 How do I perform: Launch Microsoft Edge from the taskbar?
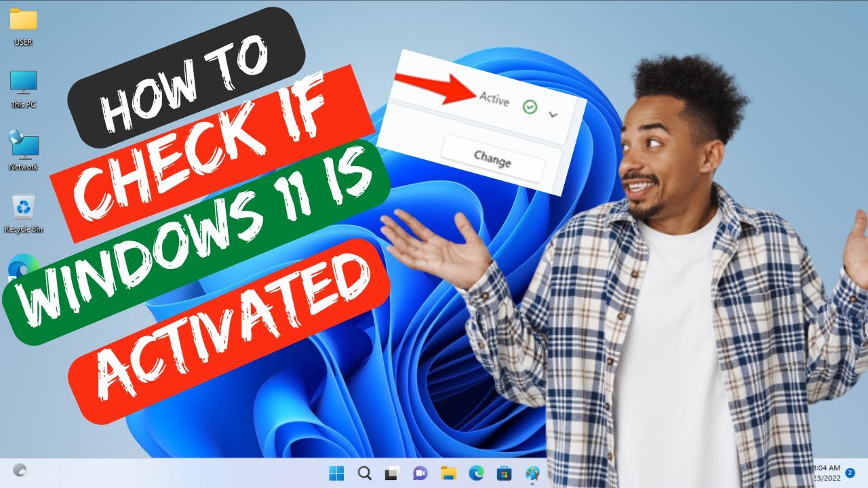[x=476, y=472]
